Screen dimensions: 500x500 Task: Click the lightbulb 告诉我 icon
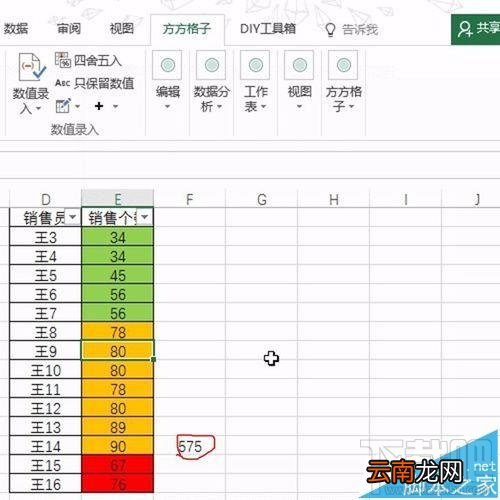coord(330,30)
